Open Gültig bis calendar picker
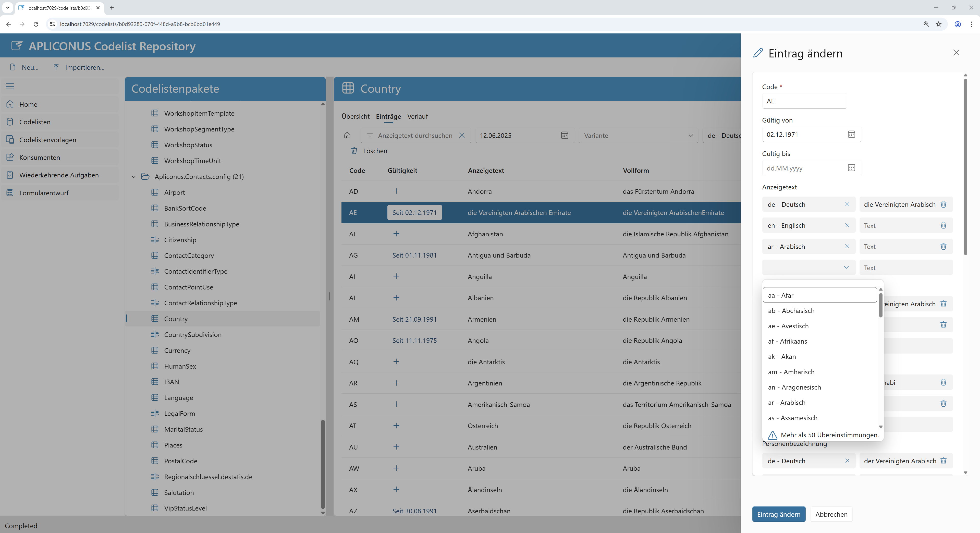This screenshot has height=533, width=980. point(851,168)
